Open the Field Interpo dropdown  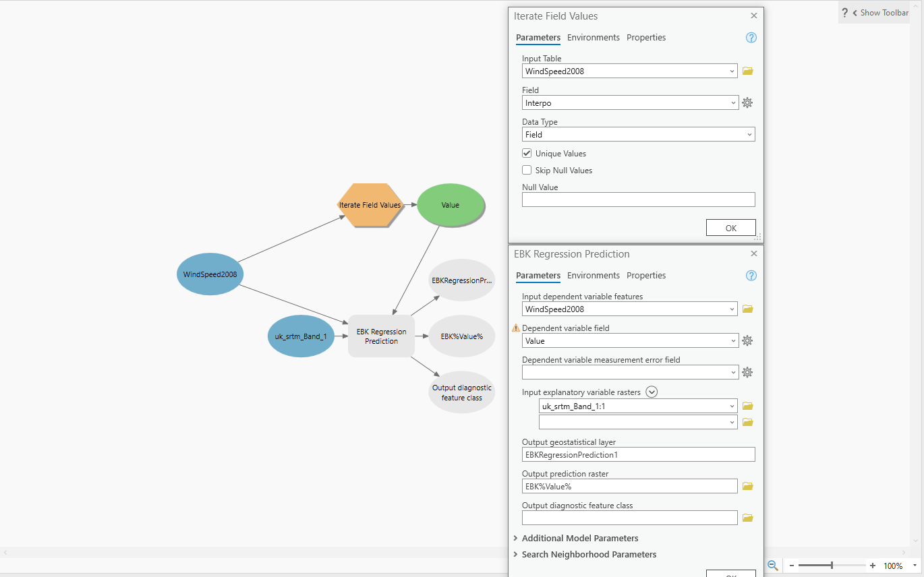[732, 103]
